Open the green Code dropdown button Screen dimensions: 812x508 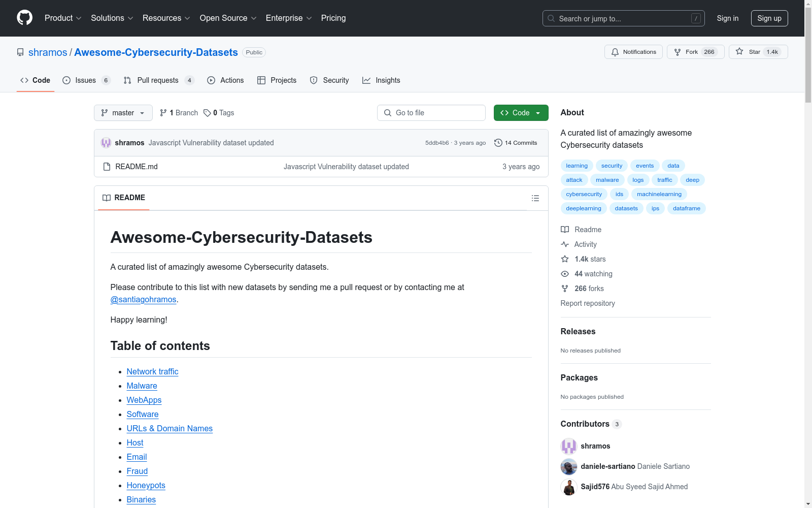(521, 113)
